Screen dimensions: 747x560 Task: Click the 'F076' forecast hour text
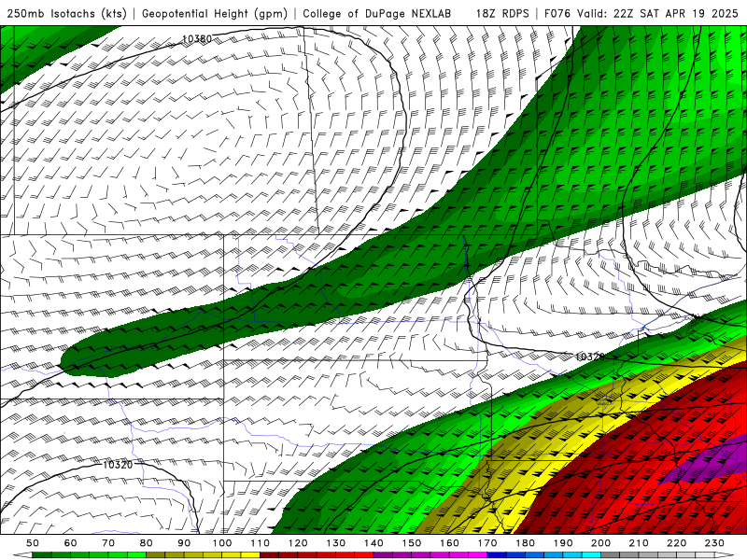[x=557, y=13]
